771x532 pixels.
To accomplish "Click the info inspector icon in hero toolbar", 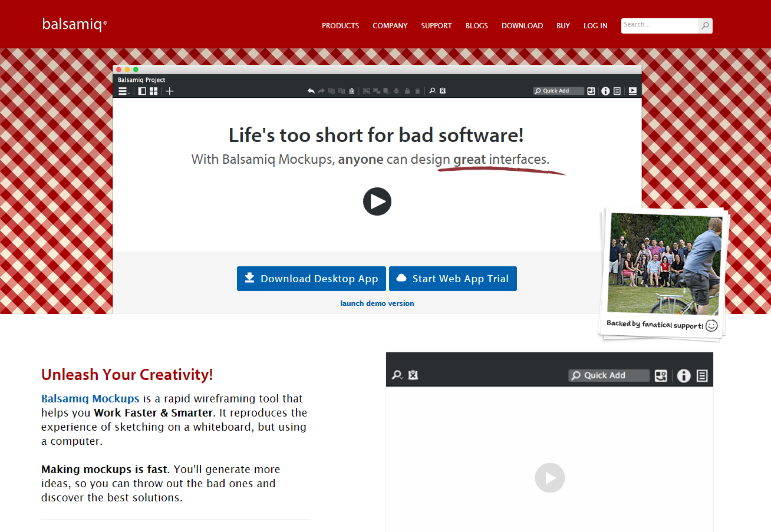I will click(x=605, y=91).
